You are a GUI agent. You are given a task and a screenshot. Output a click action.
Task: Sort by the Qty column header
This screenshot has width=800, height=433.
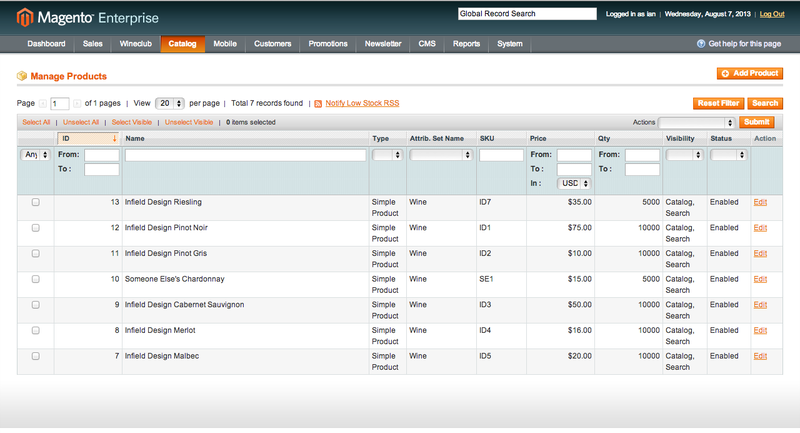[604, 139]
